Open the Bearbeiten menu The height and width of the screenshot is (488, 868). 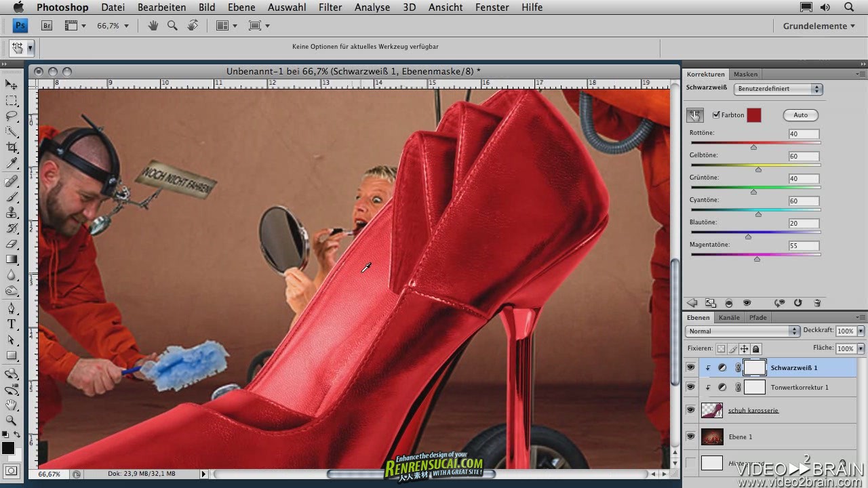(161, 7)
